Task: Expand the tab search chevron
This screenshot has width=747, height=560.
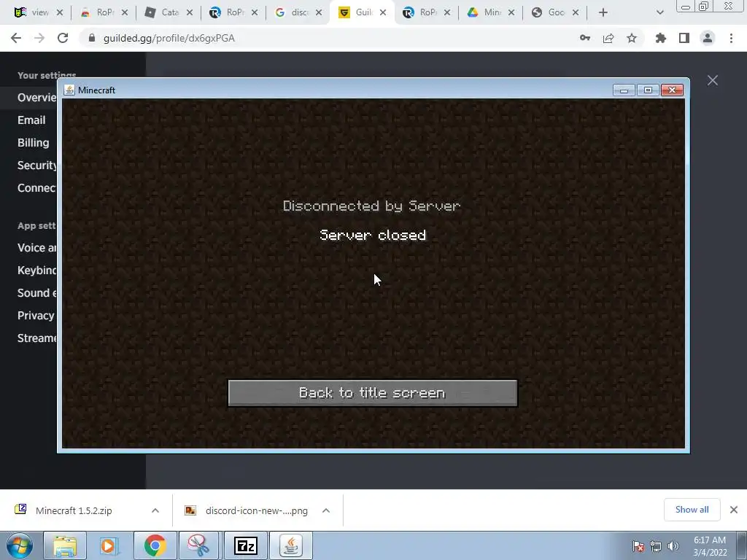Action: pyautogui.click(x=659, y=13)
